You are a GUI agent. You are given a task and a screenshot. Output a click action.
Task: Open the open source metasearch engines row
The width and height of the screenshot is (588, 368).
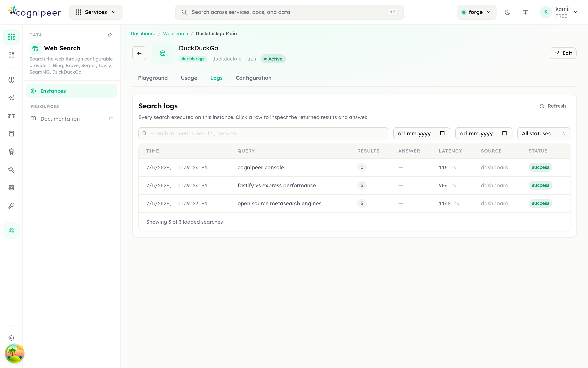[354, 203]
